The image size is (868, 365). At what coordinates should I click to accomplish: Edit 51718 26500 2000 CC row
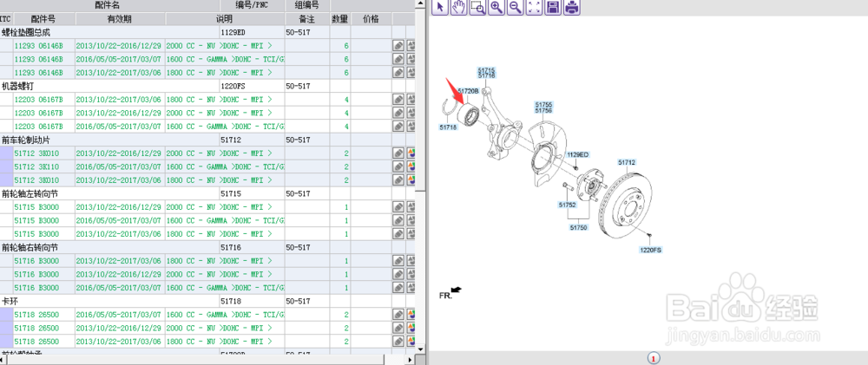point(398,328)
